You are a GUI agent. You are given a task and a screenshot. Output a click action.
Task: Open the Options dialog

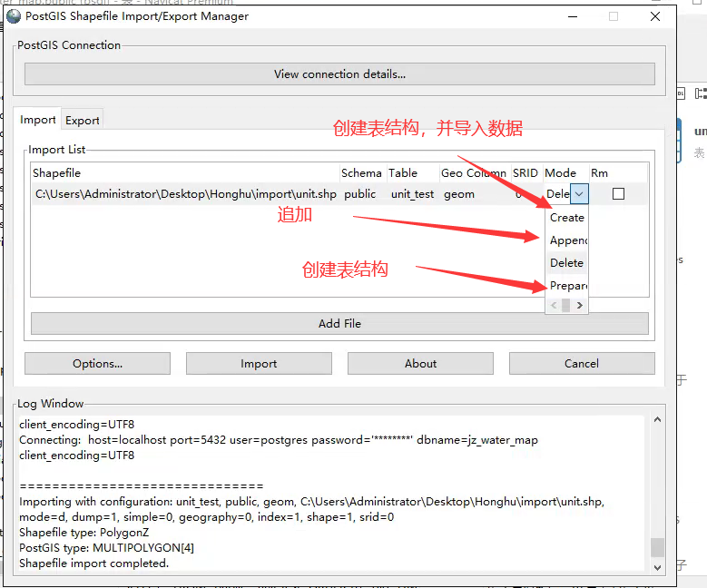97,364
